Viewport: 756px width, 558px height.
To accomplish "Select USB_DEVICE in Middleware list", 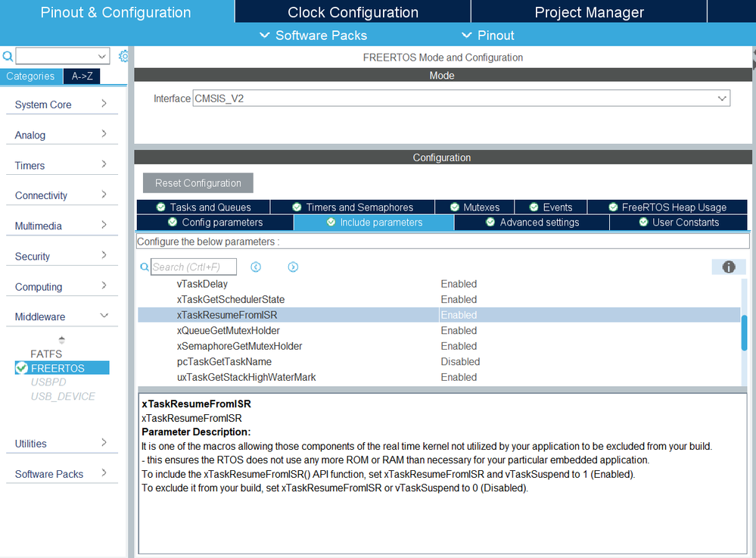I will 63,396.
